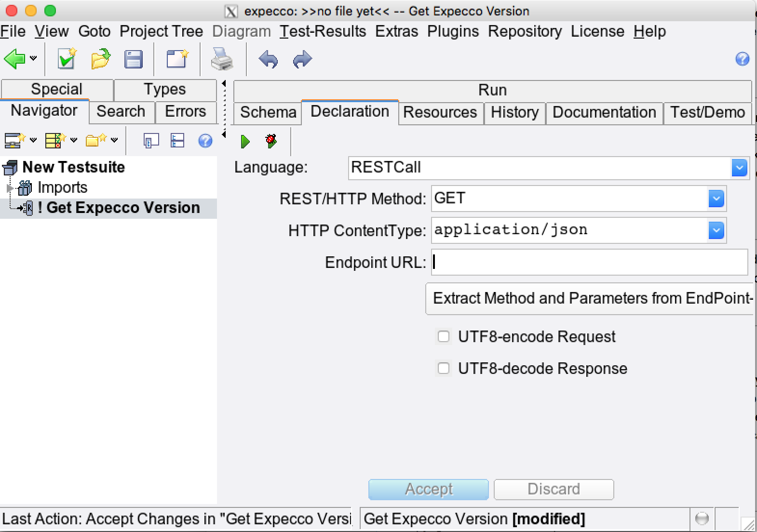Expand the Imports tree node
Viewport: 757px width, 532px height.
tap(10, 187)
